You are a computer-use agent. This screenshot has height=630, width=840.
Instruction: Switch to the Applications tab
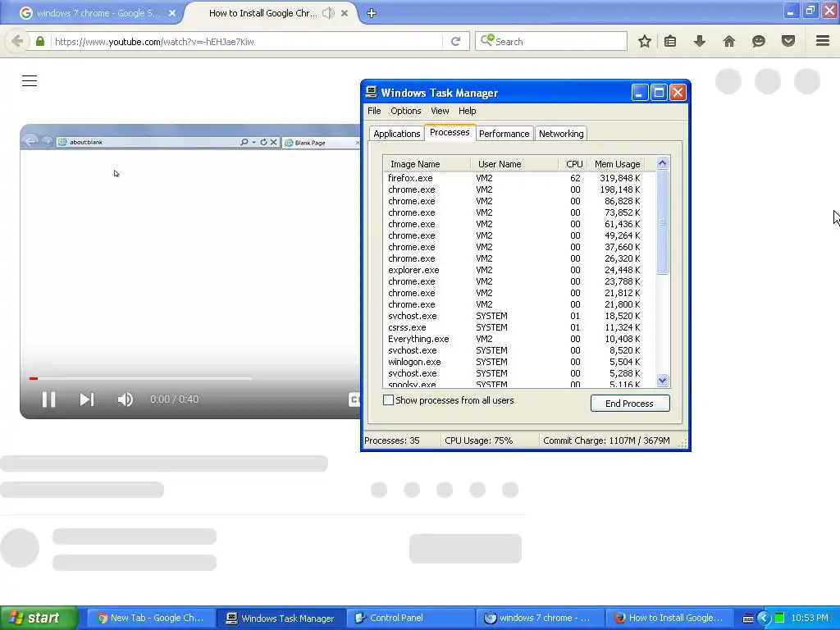[x=396, y=134]
